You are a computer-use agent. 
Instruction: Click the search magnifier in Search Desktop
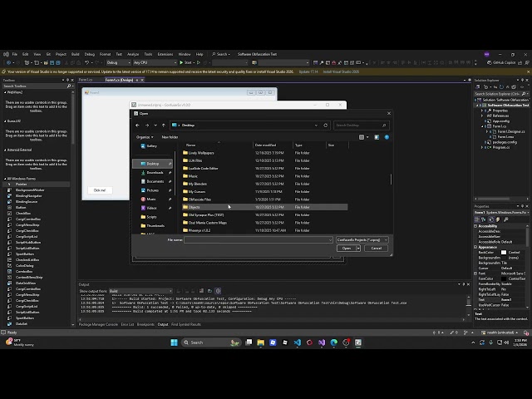tap(384, 126)
